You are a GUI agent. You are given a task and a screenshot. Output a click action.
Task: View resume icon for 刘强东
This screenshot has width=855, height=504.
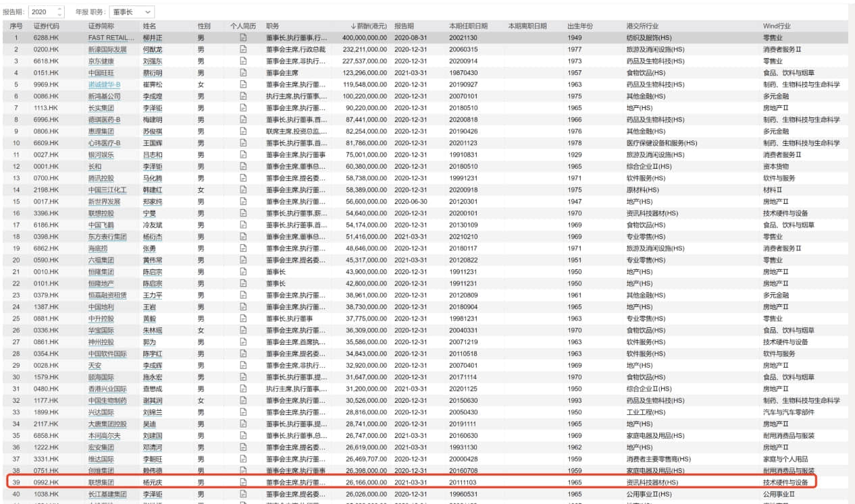click(x=243, y=61)
